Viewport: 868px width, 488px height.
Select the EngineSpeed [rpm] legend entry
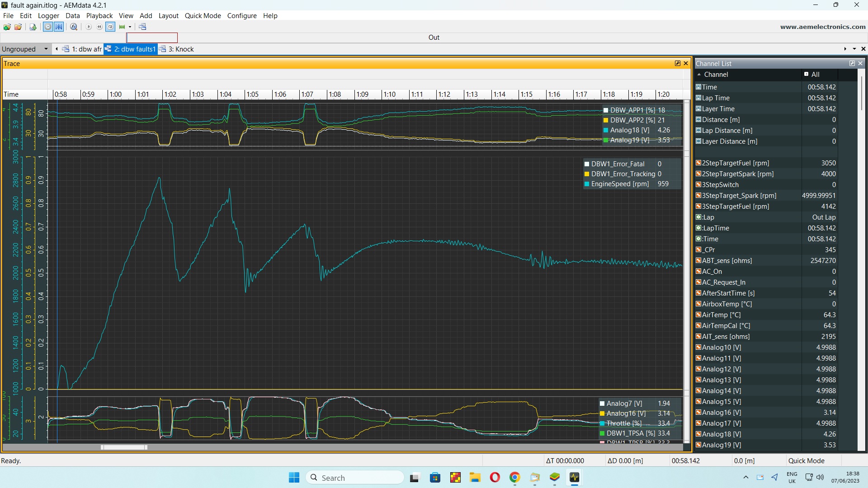point(619,184)
